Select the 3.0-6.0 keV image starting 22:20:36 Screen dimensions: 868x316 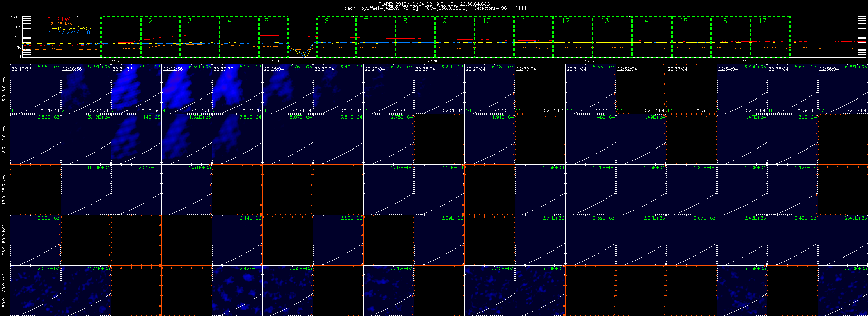click(86, 89)
